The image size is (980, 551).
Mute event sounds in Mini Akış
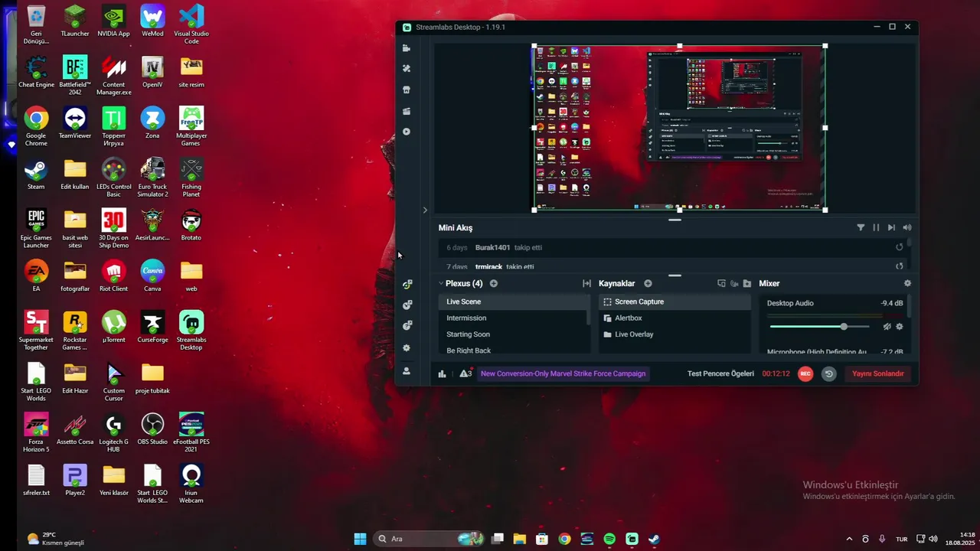[x=907, y=227]
